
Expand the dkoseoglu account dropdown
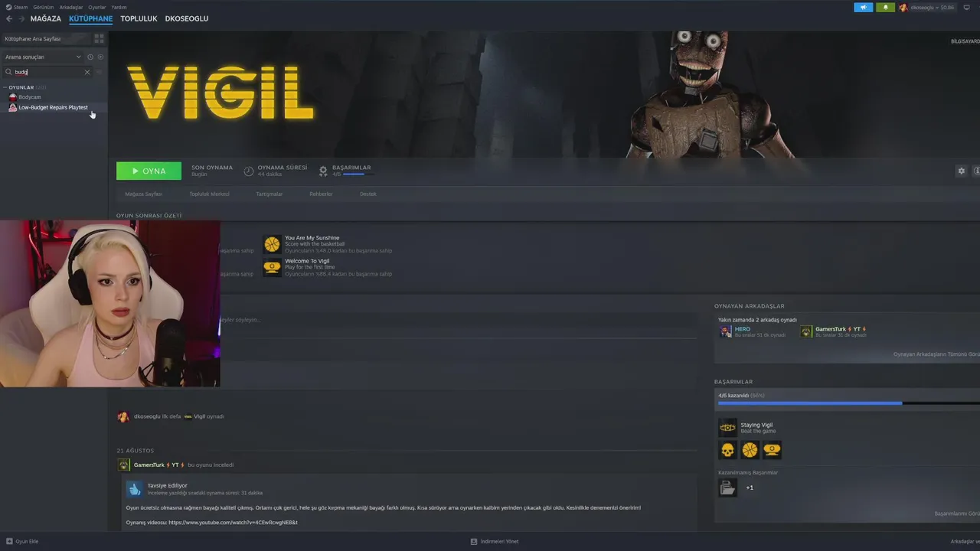[932, 8]
